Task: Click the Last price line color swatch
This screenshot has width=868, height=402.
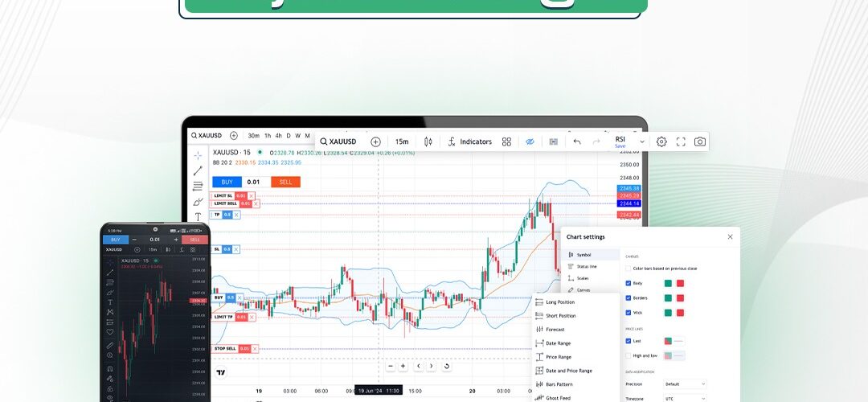Action: click(668, 341)
